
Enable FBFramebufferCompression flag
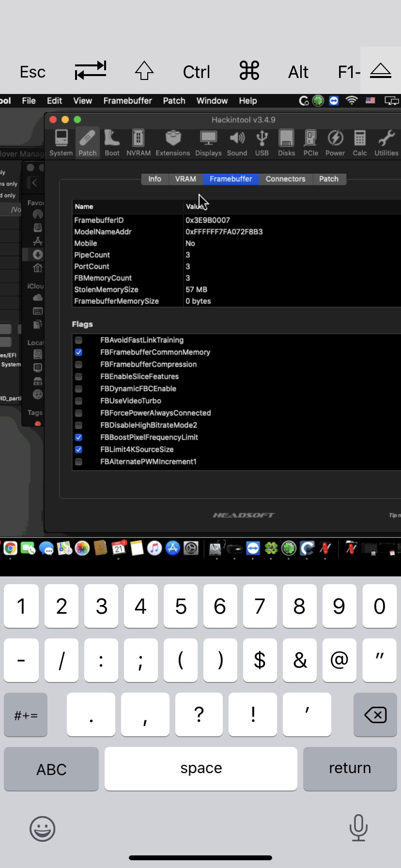click(78, 364)
